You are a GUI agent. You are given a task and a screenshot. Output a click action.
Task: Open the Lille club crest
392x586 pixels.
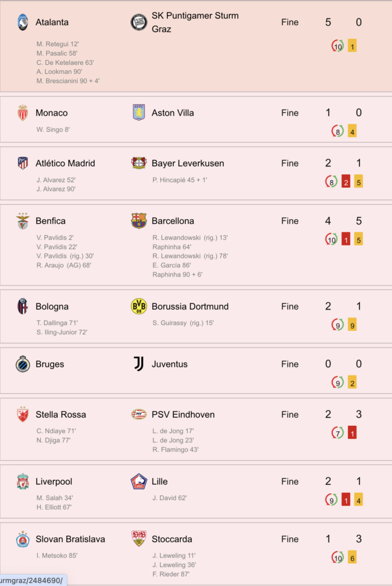tap(138, 481)
